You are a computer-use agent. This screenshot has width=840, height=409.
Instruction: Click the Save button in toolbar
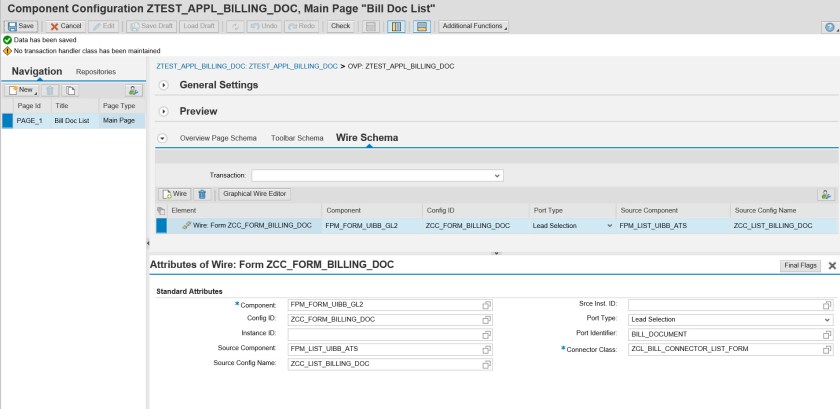pos(22,26)
